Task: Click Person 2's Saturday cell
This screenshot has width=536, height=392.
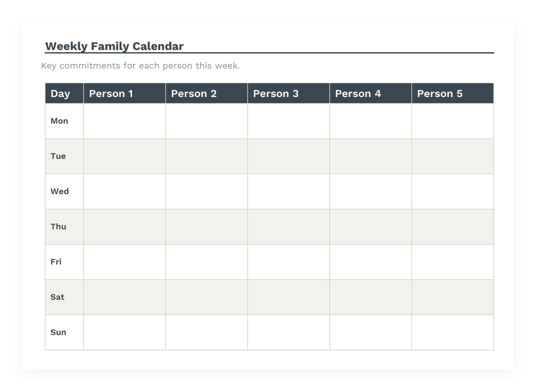Action: point(207,297)
